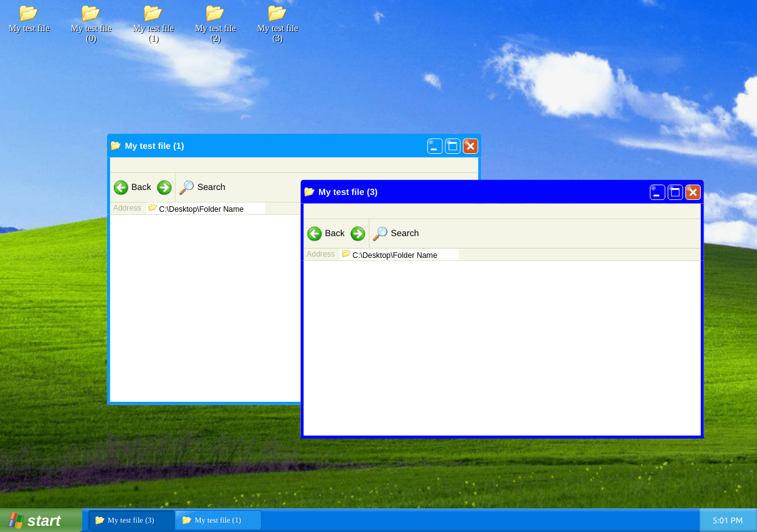Click Back label in My test file (1) window
The image size is (757, 532).
(141, 187)
